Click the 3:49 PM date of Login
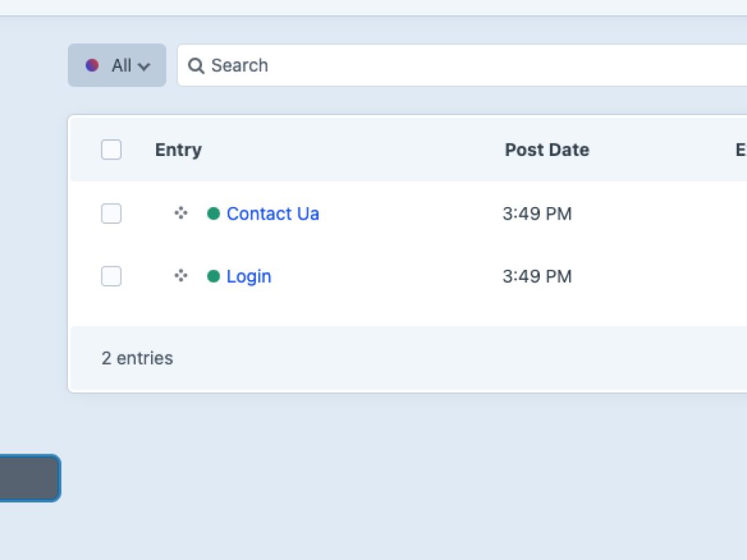Image resolution: width=747 pixels, height=560 pixels. [x=537, y=276]
